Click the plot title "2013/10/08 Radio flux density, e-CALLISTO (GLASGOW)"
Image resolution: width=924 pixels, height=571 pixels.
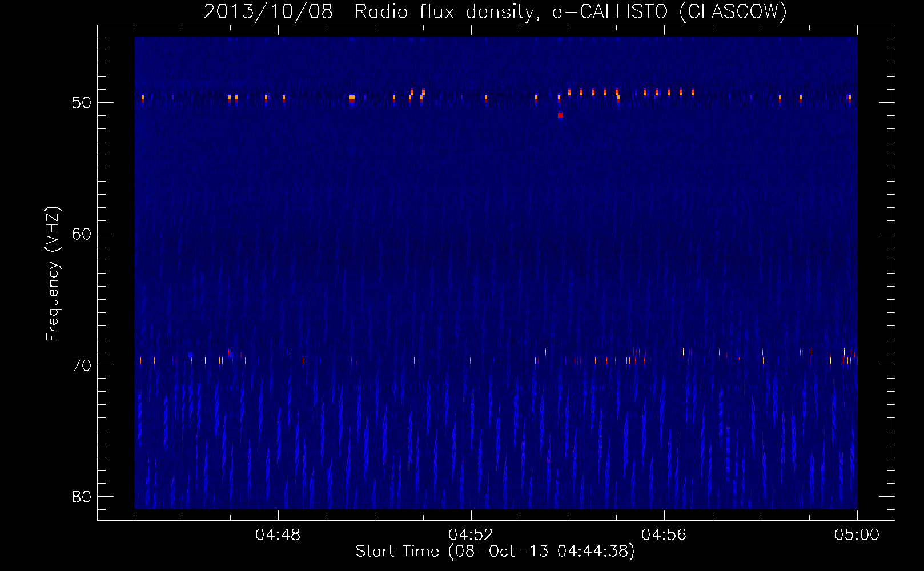pyautogui.click(x=495, y=11)
